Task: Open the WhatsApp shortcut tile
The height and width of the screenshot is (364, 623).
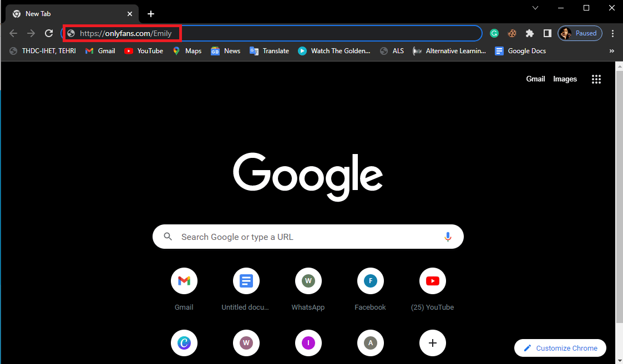Action: coord(308,281)
